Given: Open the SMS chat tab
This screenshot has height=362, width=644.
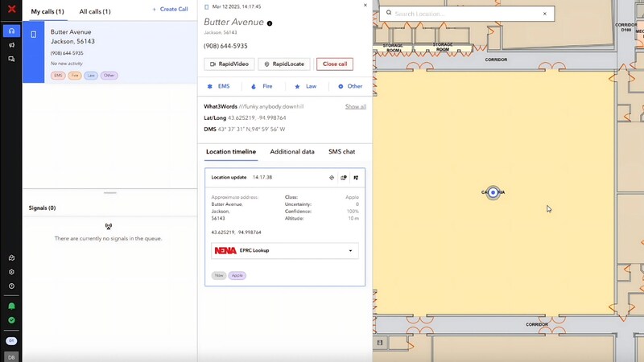Looking at the screenshot, I should coord(341,151).
